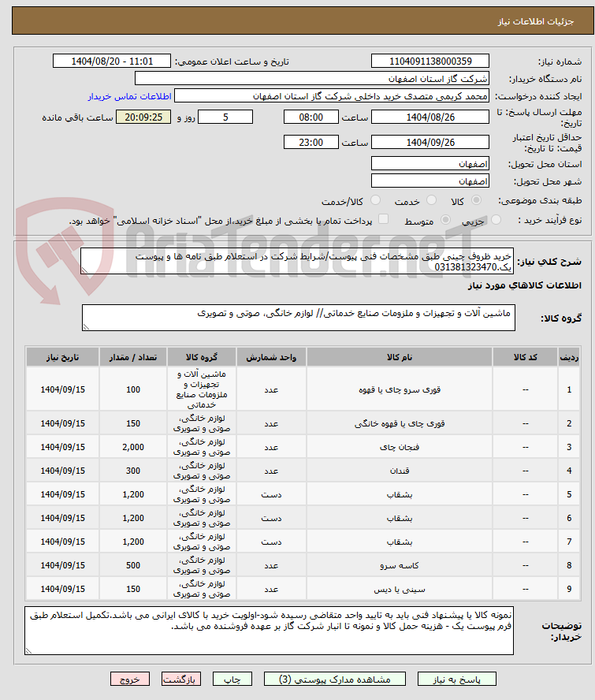Click the تاریخ نیاز column header

pyautogui.click(x=62, y=357)
